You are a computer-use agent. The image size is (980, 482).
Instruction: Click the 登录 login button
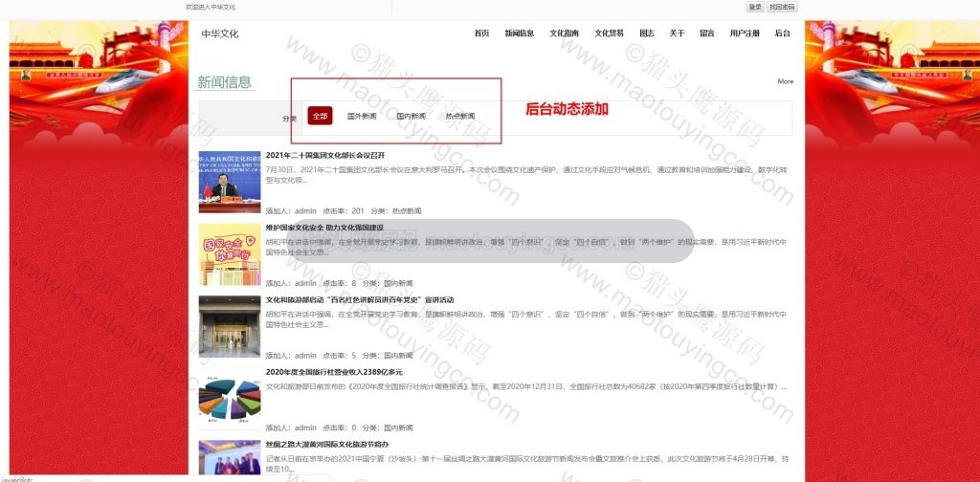pos(755,7)
